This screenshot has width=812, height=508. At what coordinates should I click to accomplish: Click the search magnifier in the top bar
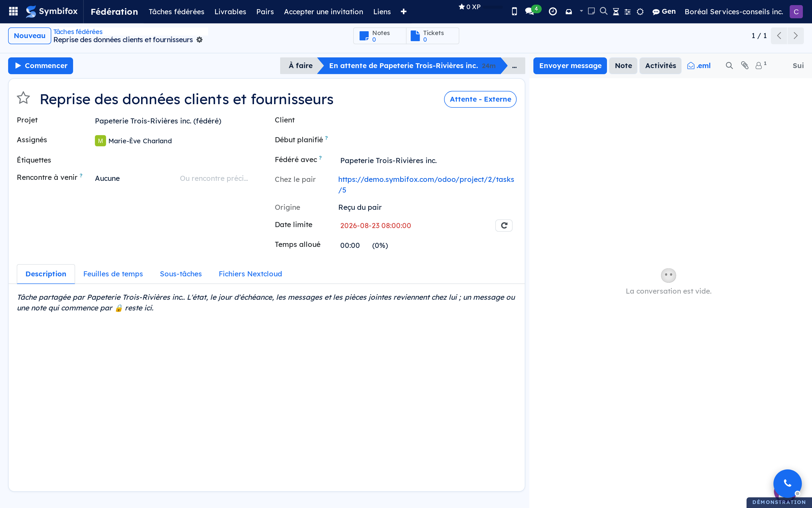click(x=603, y=11)
